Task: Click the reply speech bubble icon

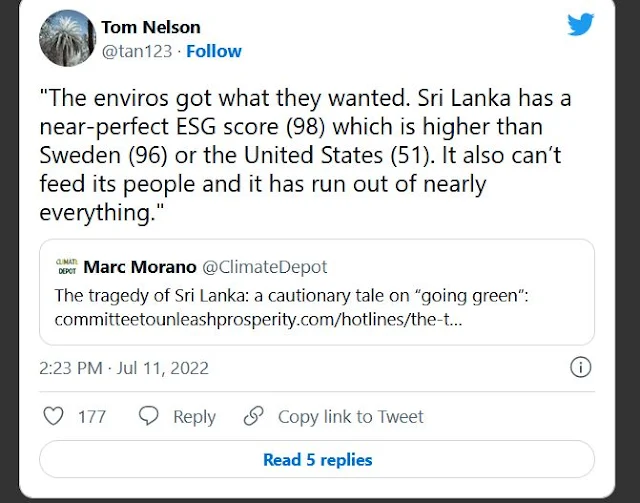Action: pyautogui.click(x=149, y=416)
